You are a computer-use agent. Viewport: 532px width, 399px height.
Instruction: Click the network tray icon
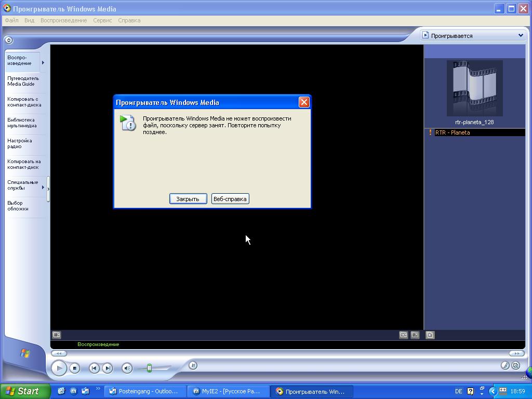click(x=503, y=391)
